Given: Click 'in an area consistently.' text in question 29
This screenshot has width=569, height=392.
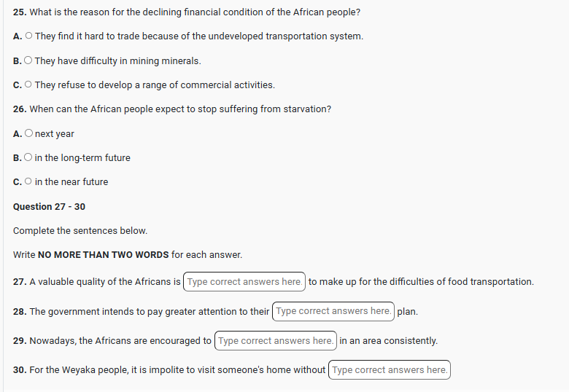Looking at the screenshot, I should pos(388,341).
